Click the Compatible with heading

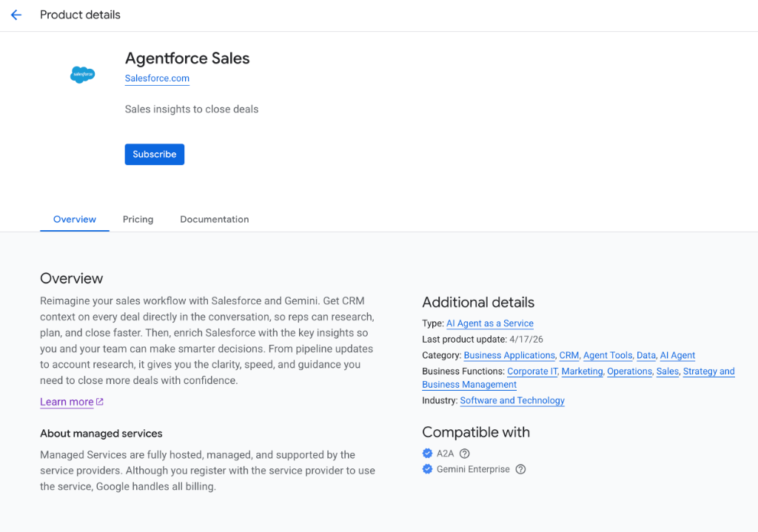(x=476, y=432)
